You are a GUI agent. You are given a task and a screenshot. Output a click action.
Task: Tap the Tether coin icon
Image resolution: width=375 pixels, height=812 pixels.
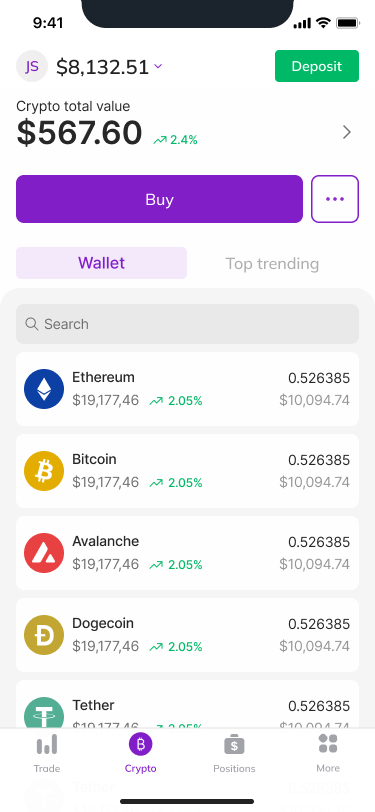44,713
